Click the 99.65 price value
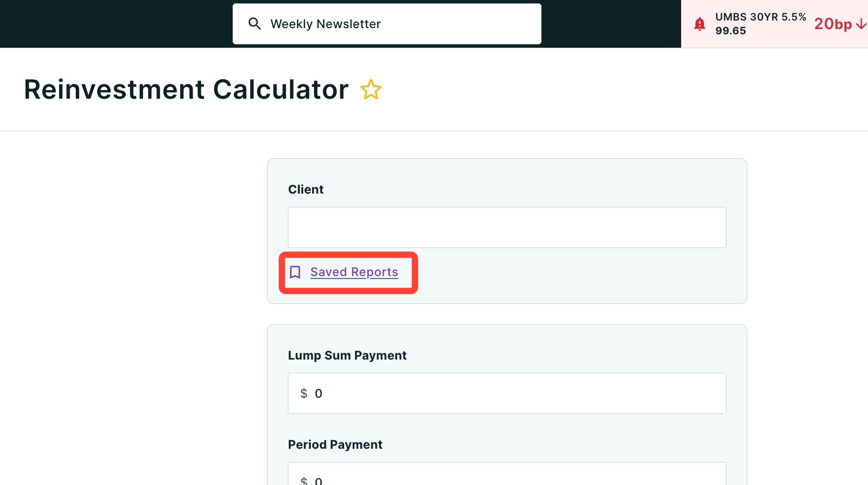This screenshot has width=868, height=485. 730,31
